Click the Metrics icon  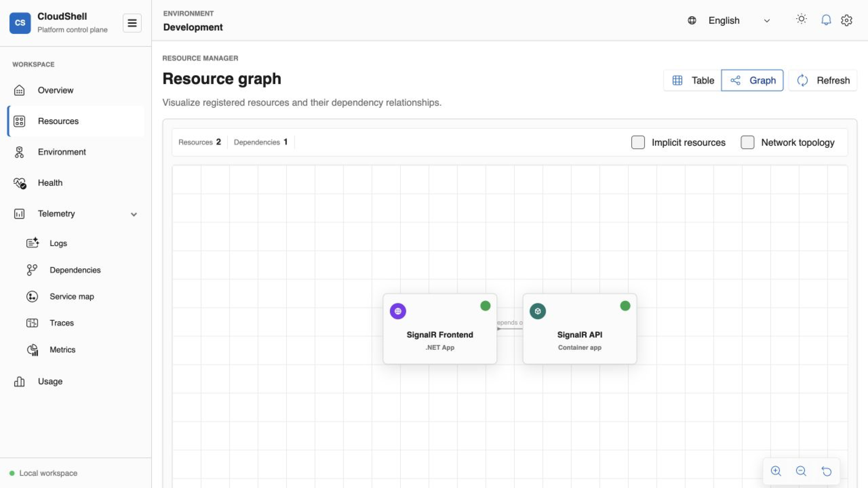(32, 350)
